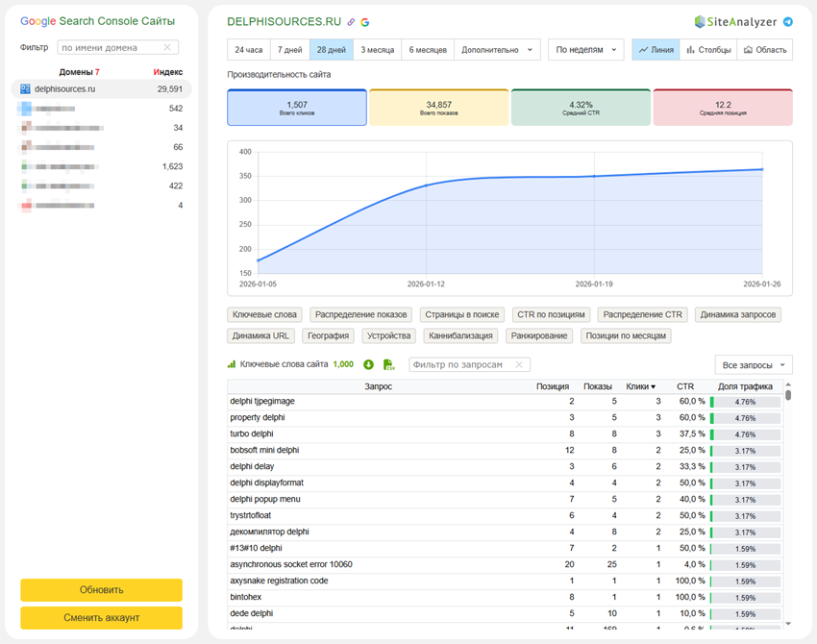The height and width of the screenshot is (644, 817).
Task: Click the link chain icon beside DELPHISOURCES.RU
Action: click(350, 21)
